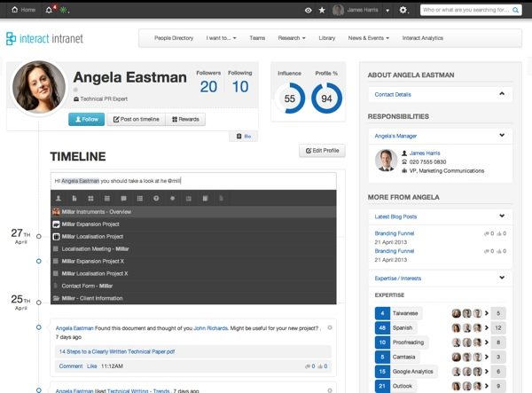Viewport: 532px width, 393px height.
Task: Open People Directory in navigation
Action: (x=174, y=38)
